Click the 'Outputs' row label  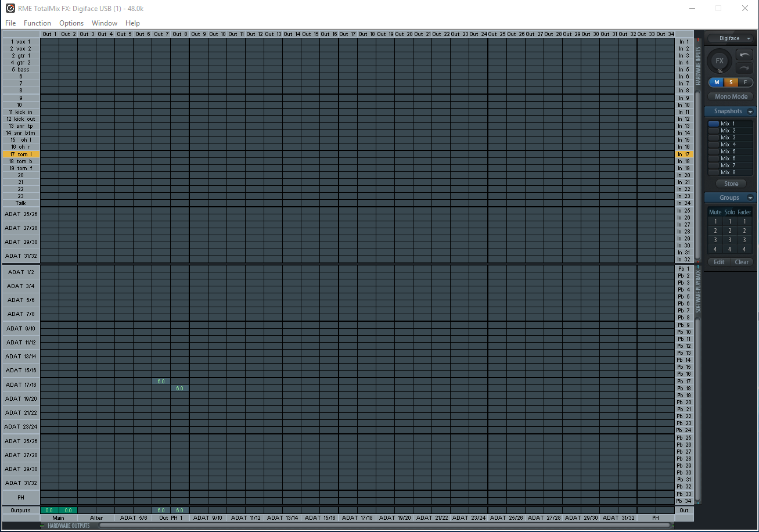pyautogui.click(x=21, y=511)
